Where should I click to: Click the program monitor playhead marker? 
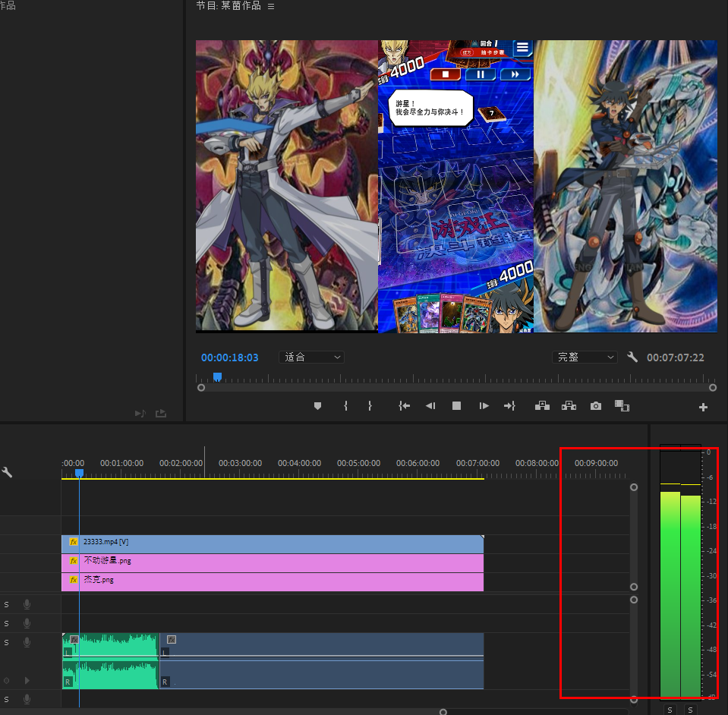tap(217, 376)
